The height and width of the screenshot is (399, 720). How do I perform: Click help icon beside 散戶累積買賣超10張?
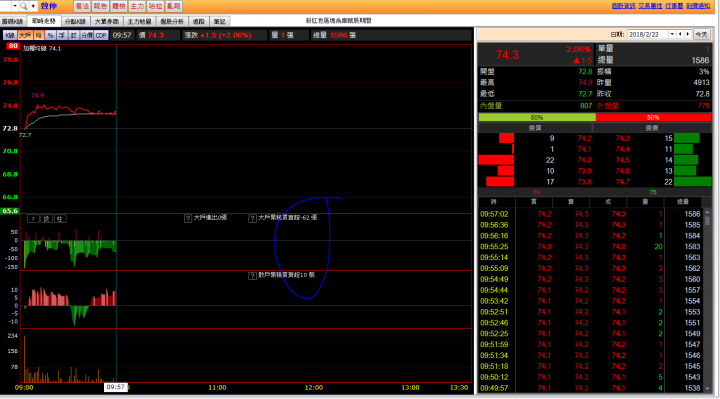[252, 276]
